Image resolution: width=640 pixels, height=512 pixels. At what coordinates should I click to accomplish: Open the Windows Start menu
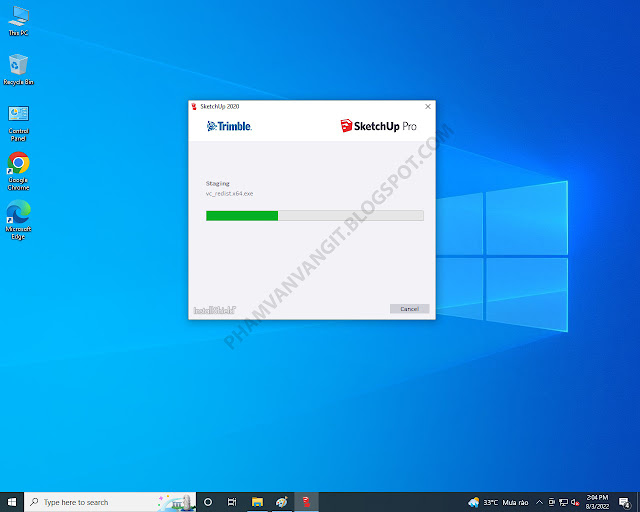coord(12,502)
